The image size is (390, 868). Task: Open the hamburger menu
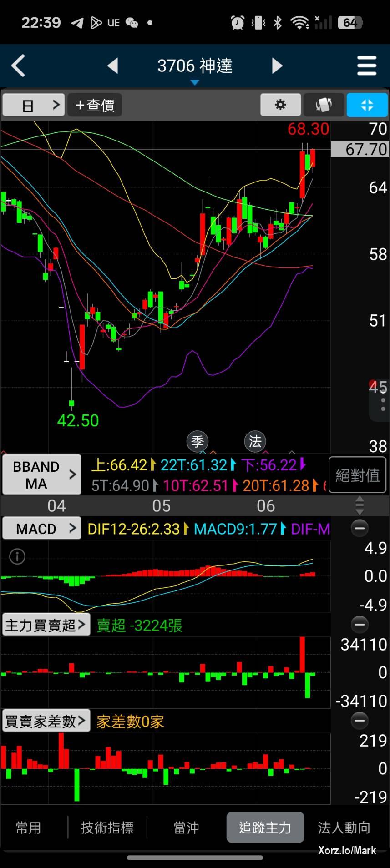(366, 66)
